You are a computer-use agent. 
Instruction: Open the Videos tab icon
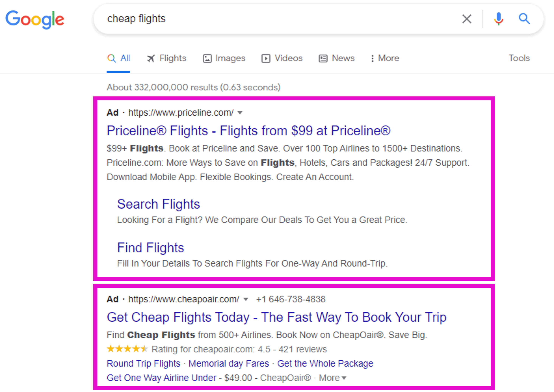(265, 58)
